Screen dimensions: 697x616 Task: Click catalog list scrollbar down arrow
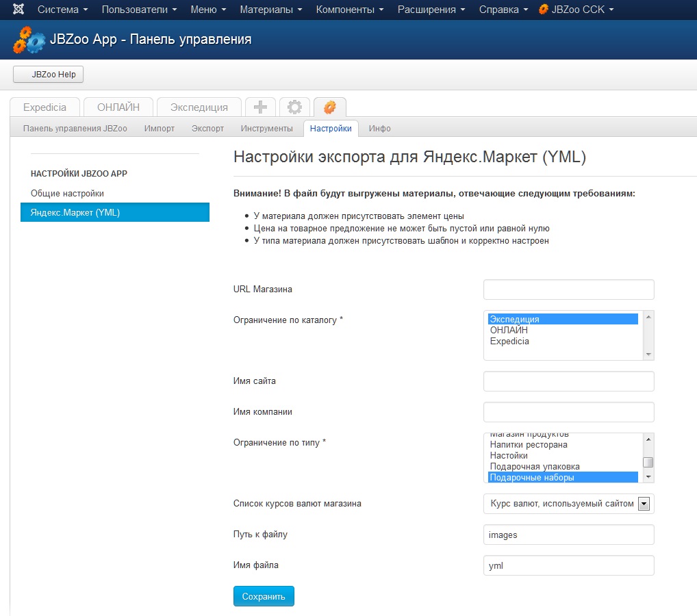pyautogui.click(x=648, y=355)
